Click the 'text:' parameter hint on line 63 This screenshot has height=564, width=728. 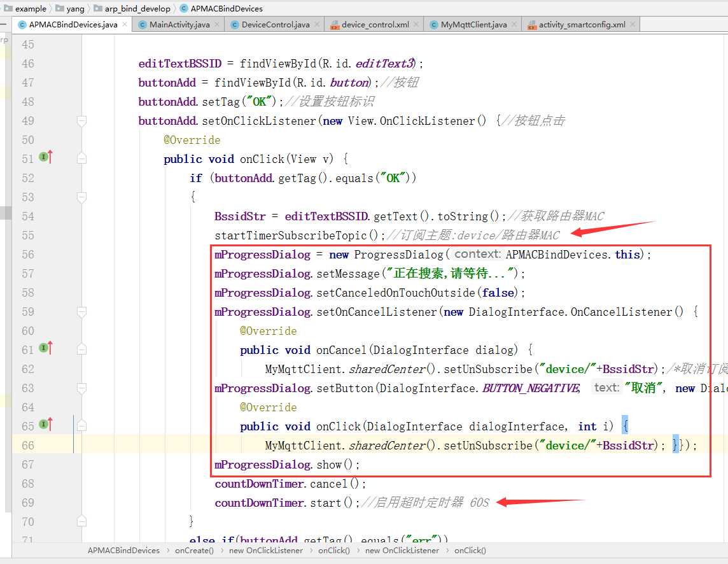point(606,388)
